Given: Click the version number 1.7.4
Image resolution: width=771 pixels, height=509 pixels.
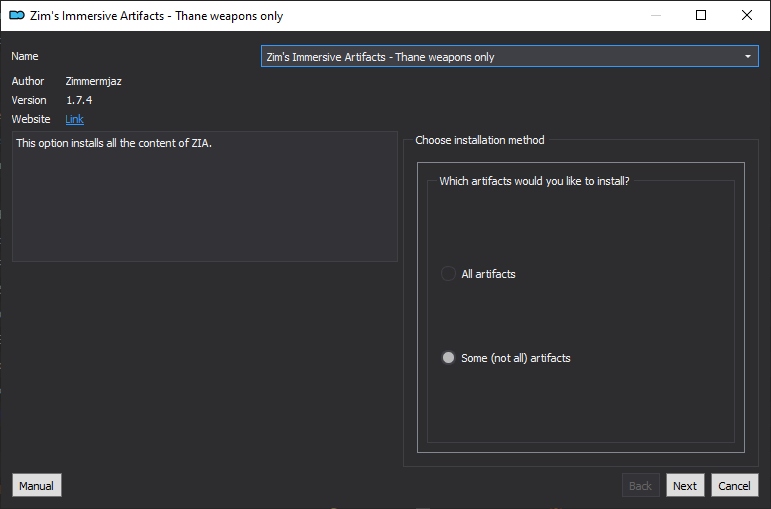Looking at the screenshot, I should coord(79,100).
